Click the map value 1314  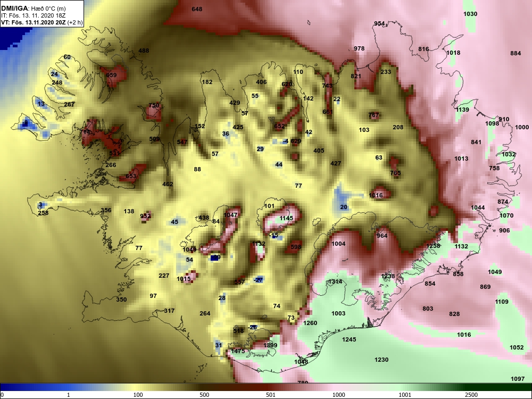[x=335, y=282]
